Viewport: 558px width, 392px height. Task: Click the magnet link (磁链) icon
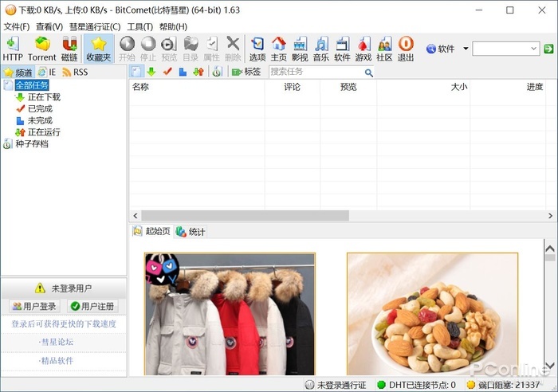click(x=69, y=49)
